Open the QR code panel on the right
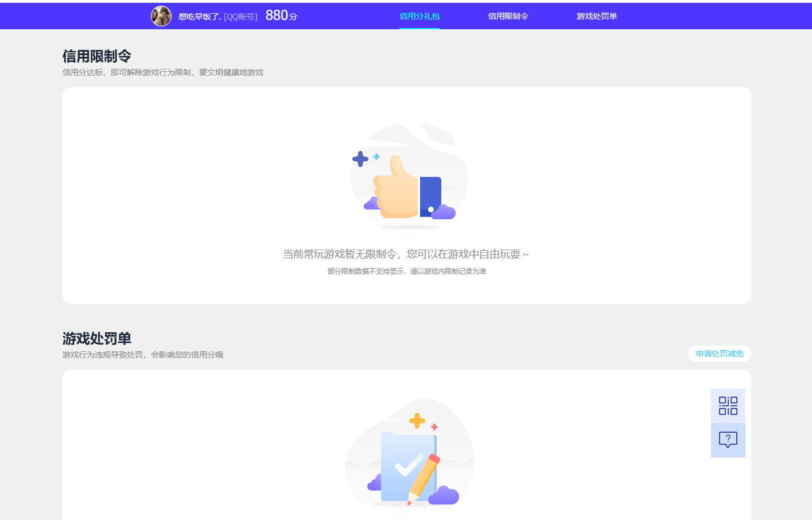 pyautogui.click(x=728, y=405)
